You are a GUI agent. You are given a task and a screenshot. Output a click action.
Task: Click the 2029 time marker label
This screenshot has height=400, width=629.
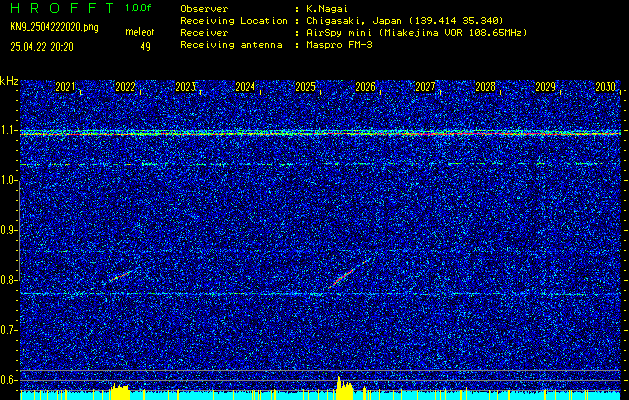pos(546,87)
